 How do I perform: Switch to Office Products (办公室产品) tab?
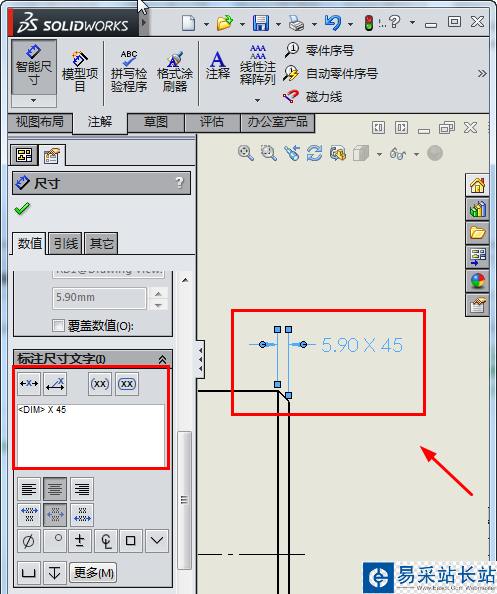278,122
